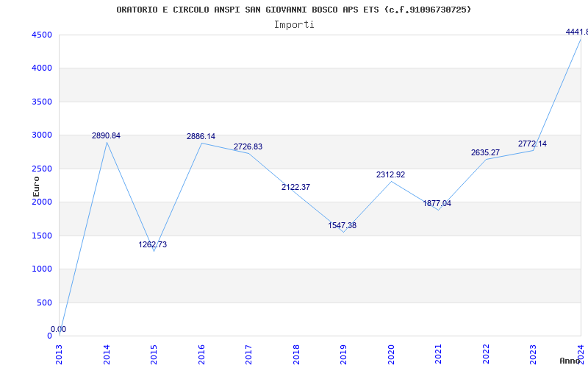Select the 2122.37 data label

(296, 187)
